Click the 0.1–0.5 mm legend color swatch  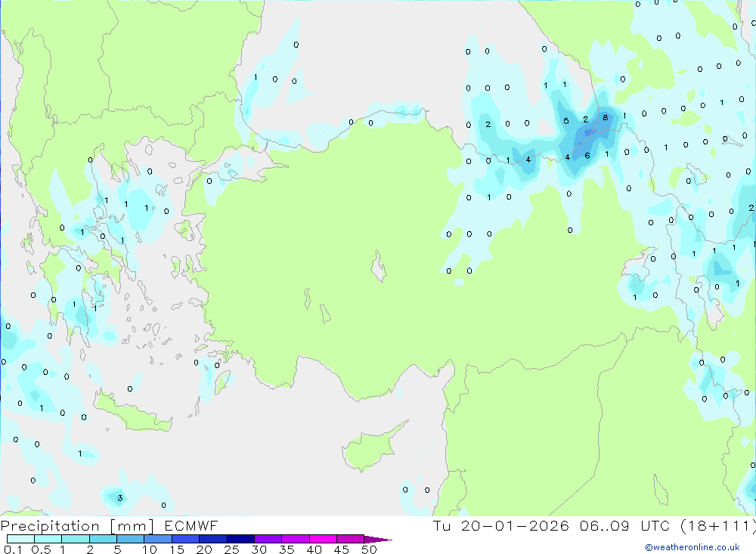click(20, 539)
